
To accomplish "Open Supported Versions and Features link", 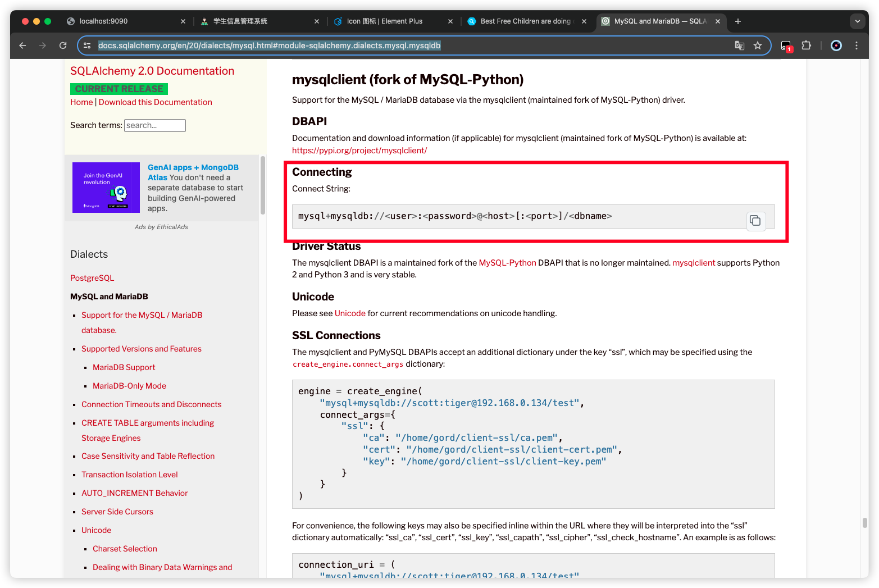I will [x=142, y=349].
